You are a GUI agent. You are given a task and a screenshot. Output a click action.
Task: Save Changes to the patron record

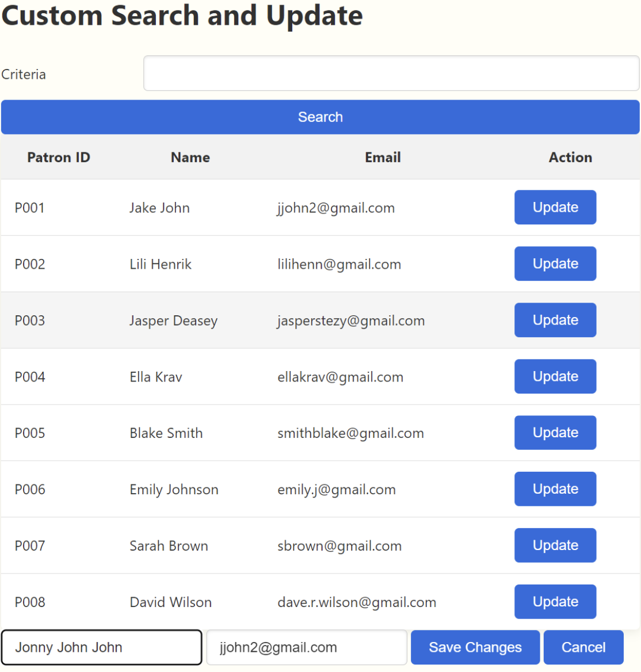pyautogui.click(x=475, y=647)
